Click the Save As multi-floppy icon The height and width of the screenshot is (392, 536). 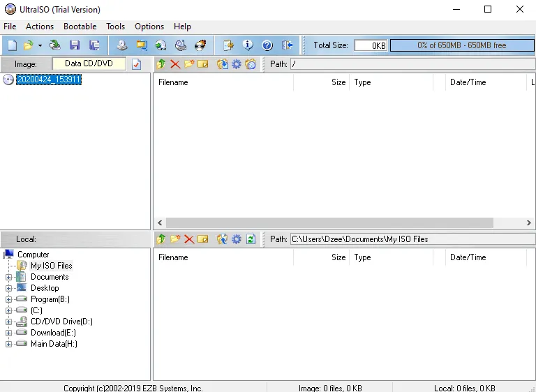pos(94,45)
